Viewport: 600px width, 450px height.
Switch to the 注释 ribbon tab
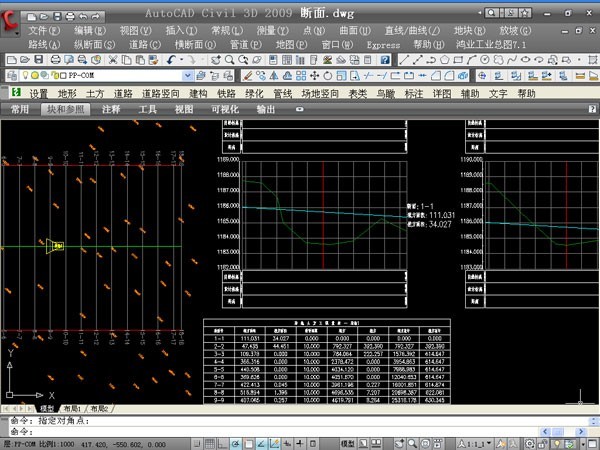pyautogui.click(x=111, y=109)
